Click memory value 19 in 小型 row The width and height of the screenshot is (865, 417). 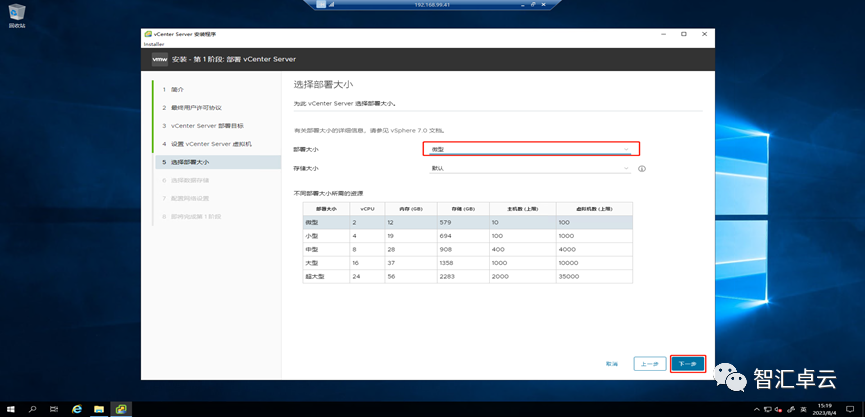coord(391,236)
